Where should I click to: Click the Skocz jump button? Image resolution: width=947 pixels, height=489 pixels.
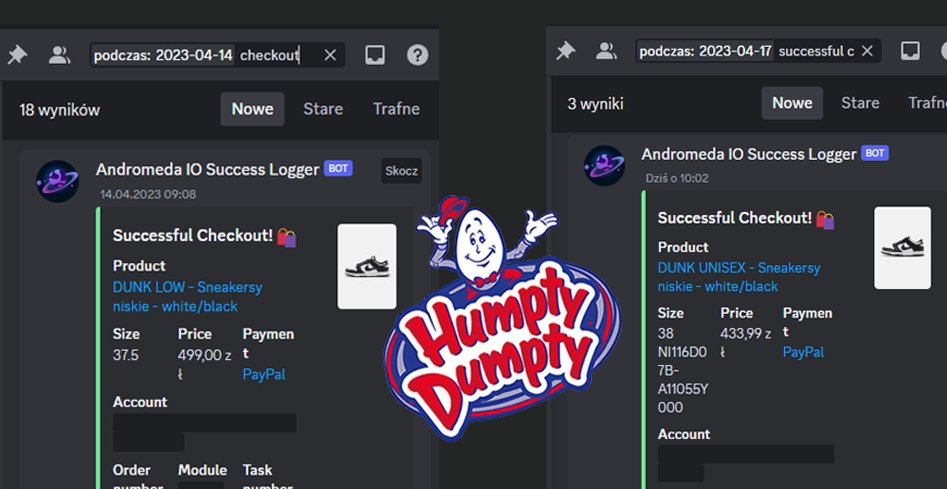402,171
